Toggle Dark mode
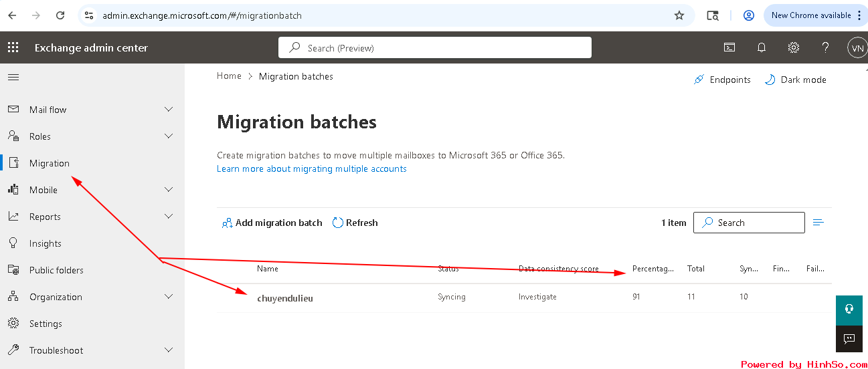Image resolution: width=868 pixels, height=369 pixels. point(795,80)
